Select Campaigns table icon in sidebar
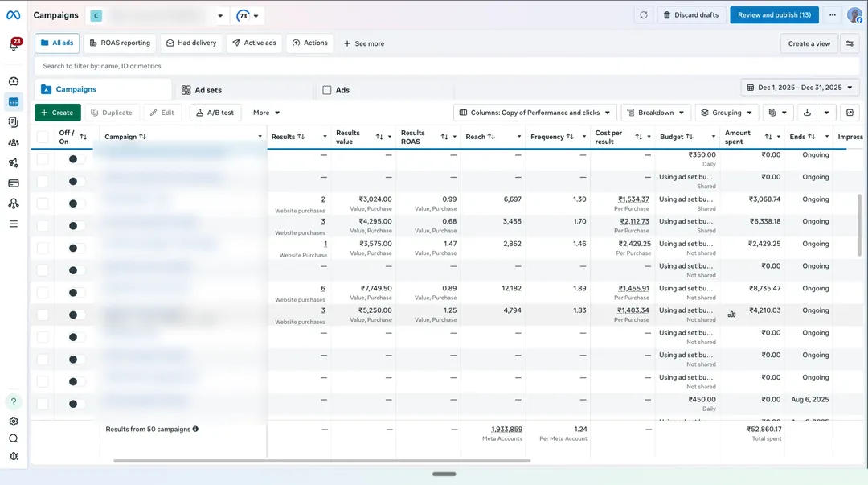 pos(14,102)
